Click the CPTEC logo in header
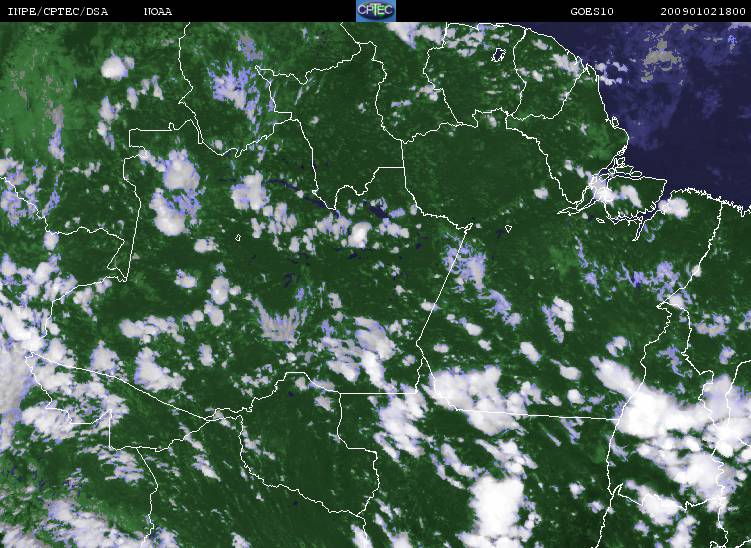 tap(376, 11)
